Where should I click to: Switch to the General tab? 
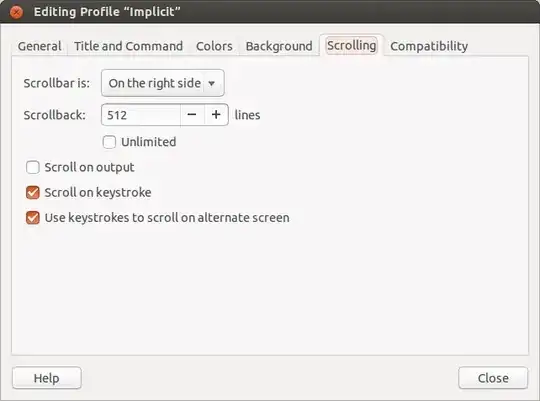click(x=40, y=46)
